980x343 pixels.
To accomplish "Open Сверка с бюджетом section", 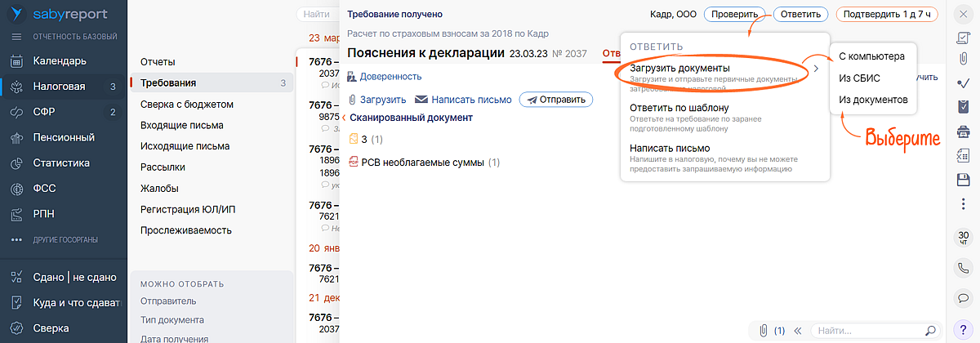I will 187,105.
